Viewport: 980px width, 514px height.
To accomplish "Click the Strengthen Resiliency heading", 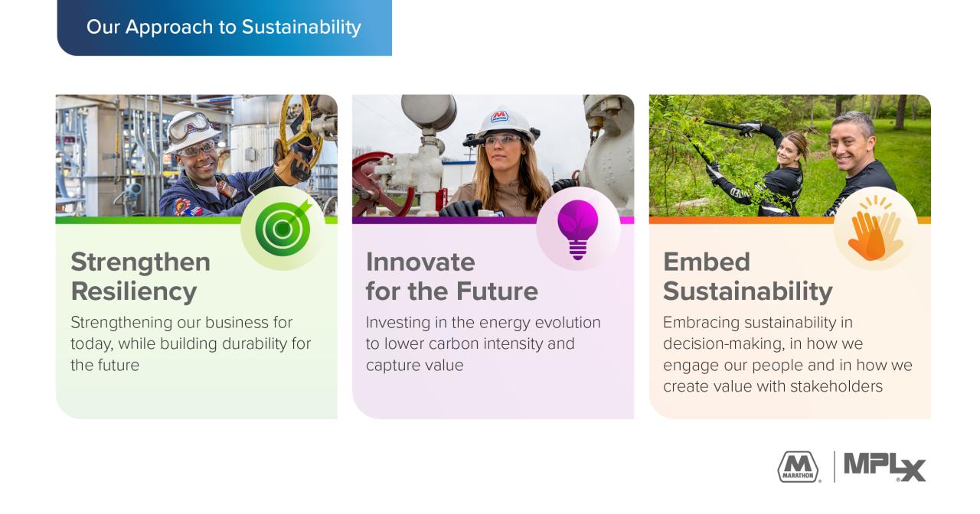I will point(140,276).
